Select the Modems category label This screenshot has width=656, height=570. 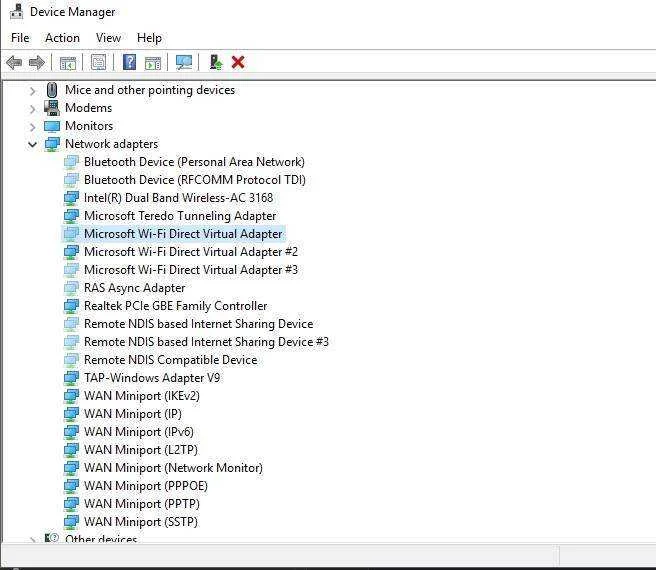coord(88,108)
